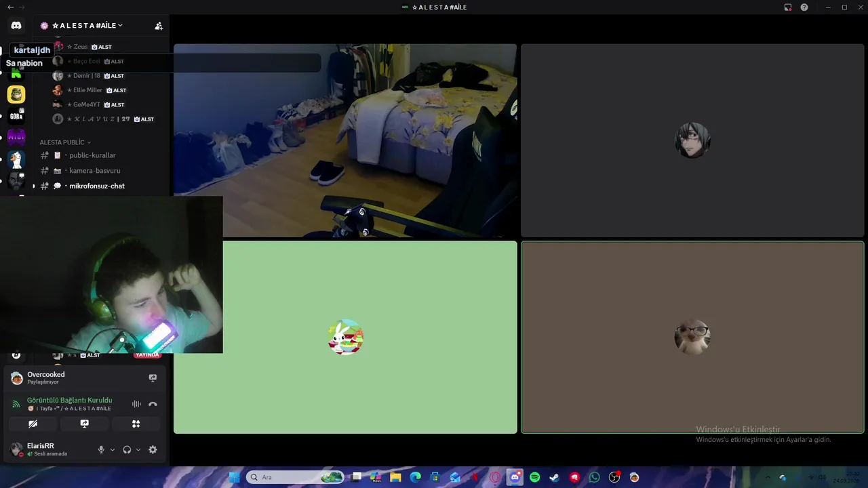Open Microsoft Store from the taskbar
The image size is (868, 488).
coord(435,477)
